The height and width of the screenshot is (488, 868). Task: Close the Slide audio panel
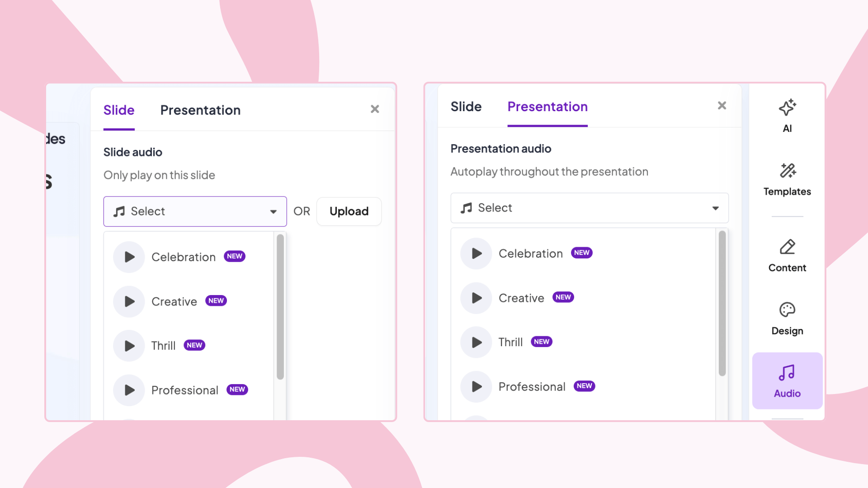pos(375,109)
